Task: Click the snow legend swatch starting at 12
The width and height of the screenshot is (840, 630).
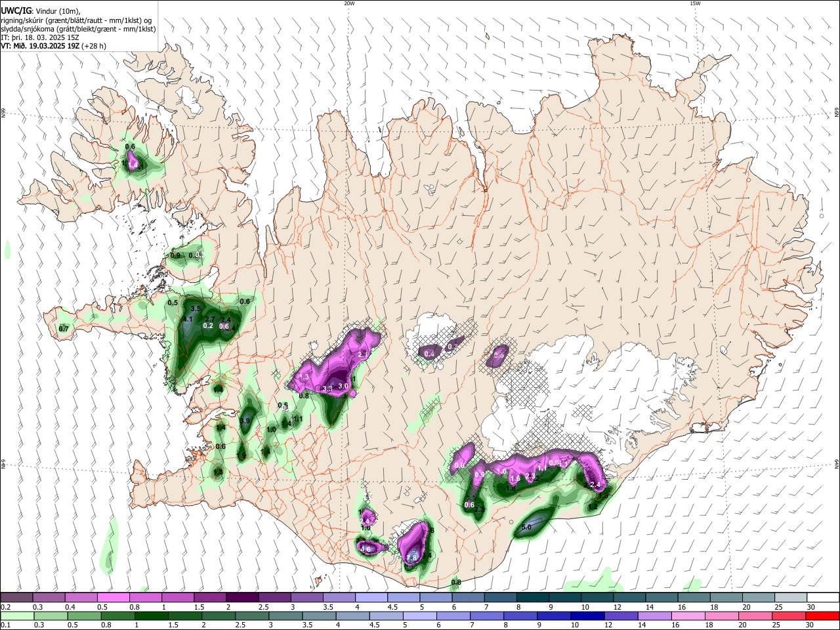Action: tap(628, 598)
